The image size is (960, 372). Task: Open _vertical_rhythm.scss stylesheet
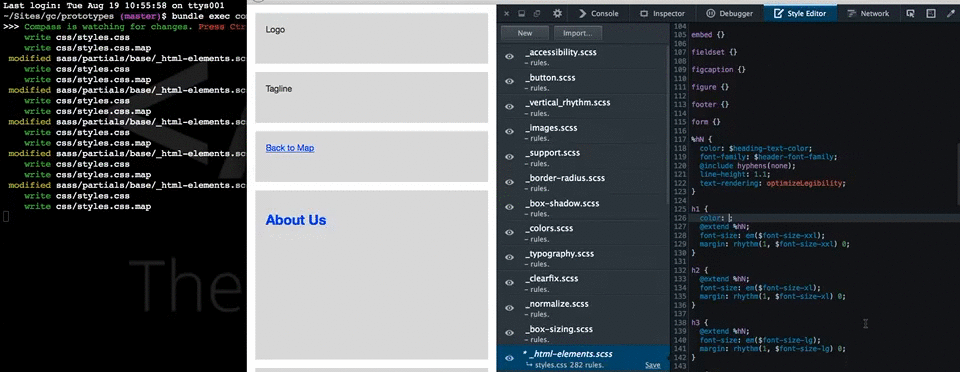[568, 103]
